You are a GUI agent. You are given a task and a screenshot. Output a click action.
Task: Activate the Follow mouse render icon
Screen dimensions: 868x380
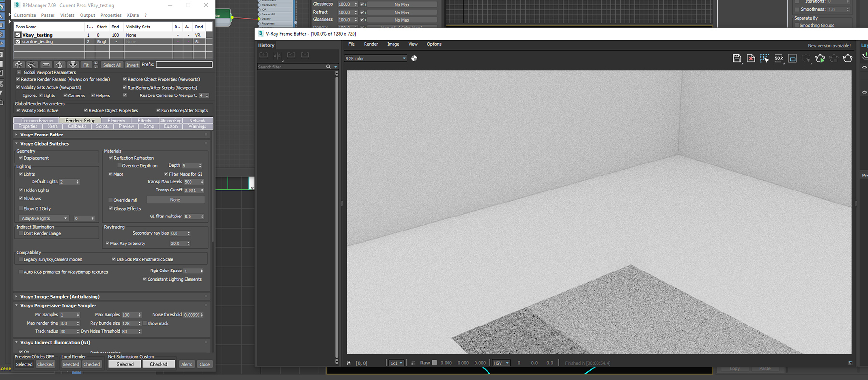tap(765, 58)
